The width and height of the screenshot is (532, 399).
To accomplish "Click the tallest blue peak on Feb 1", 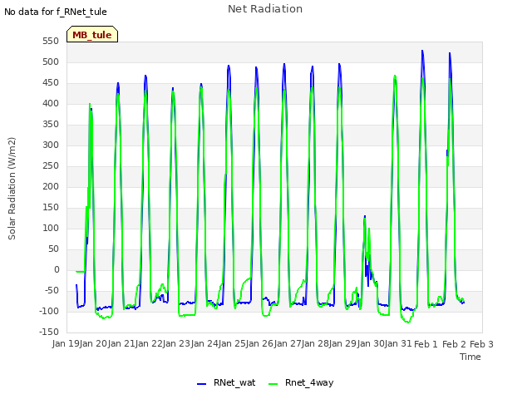I will pos(422,51).
